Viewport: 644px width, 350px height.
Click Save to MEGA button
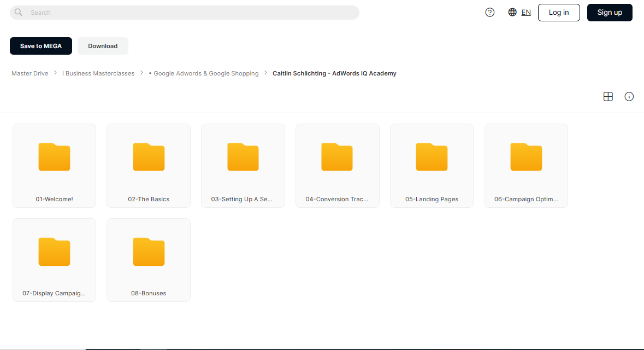pyautogui.click(x=40, y=46)
